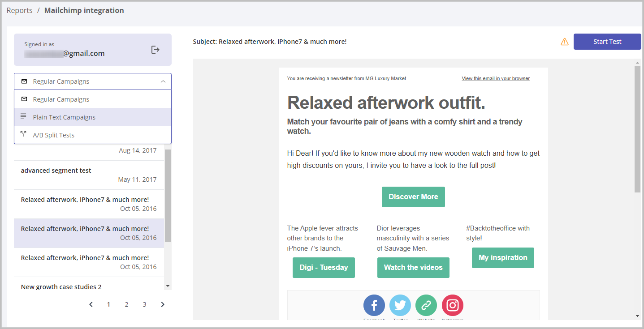Click the Aug 14, 2017 campaign date
Screen dimensions: 644x329
coord(138,150)
